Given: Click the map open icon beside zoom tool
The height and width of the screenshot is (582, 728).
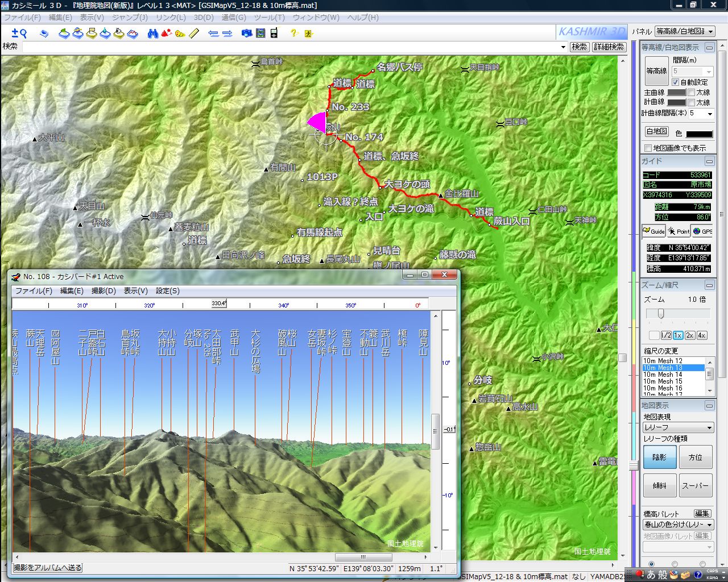Looking at the screenshot, I should [x=44, y=34].
